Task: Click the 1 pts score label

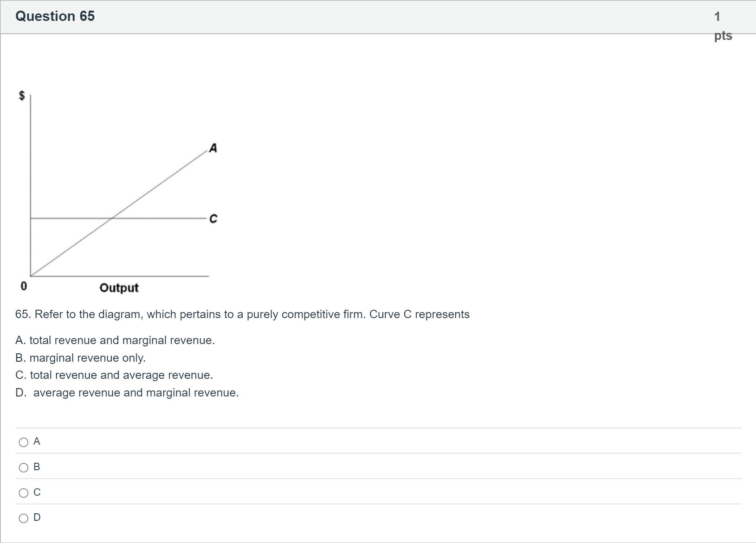Action: click(x=723, y=26)
